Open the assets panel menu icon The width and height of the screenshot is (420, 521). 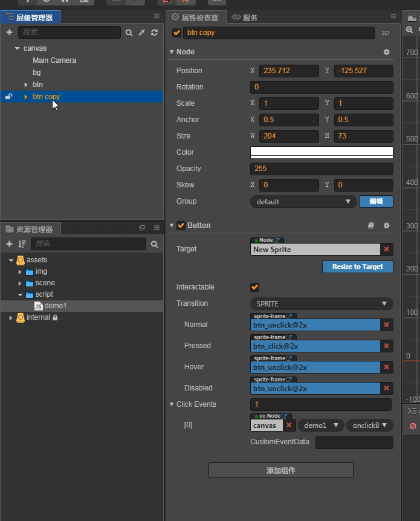pos(157,228)
